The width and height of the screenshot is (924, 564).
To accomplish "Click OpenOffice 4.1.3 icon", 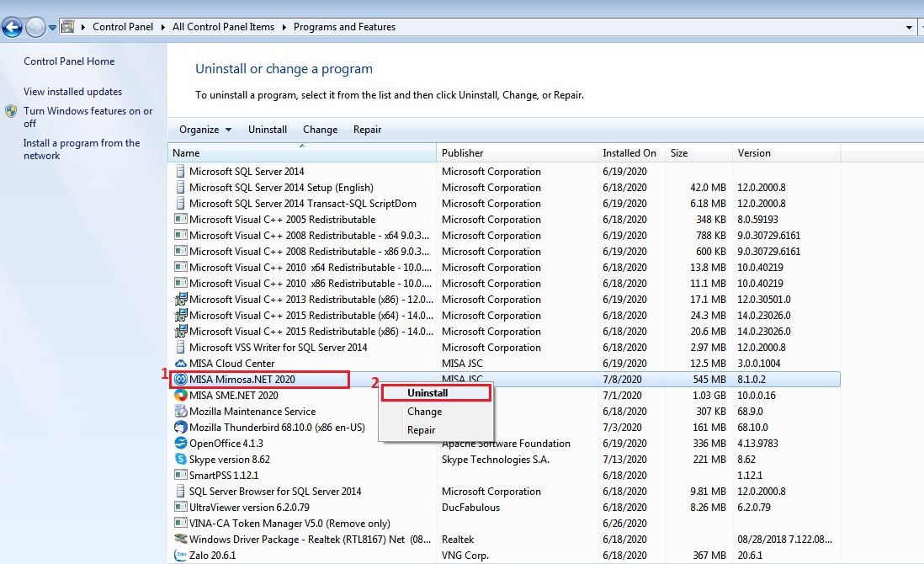I will point(180,443).
